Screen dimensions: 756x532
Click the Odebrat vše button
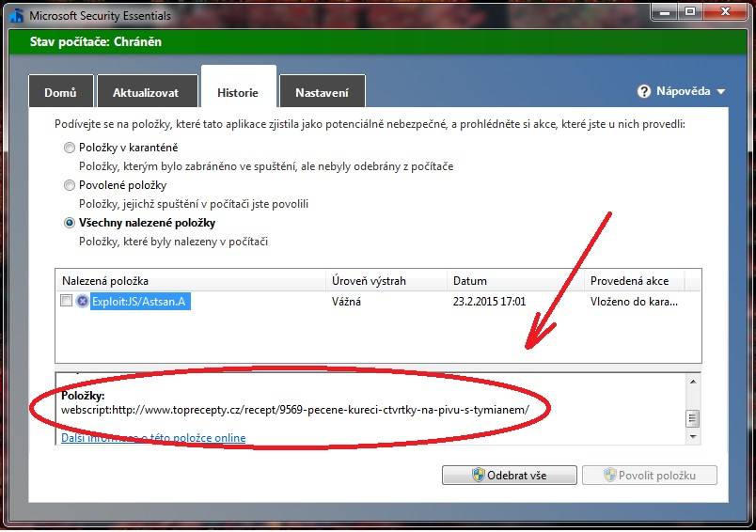pyautogui.click(x=509, y=476)
